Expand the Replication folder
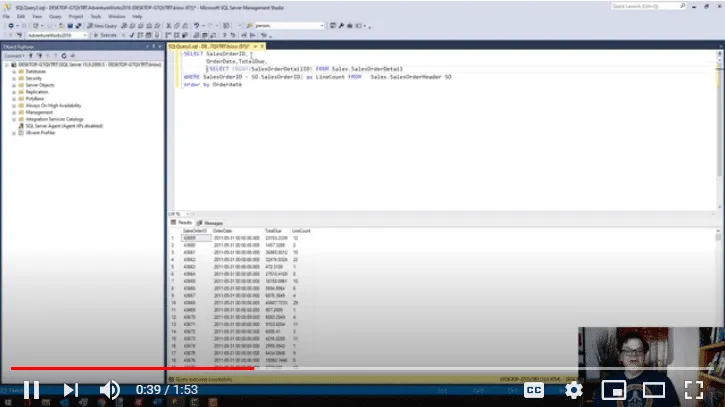 14,92
